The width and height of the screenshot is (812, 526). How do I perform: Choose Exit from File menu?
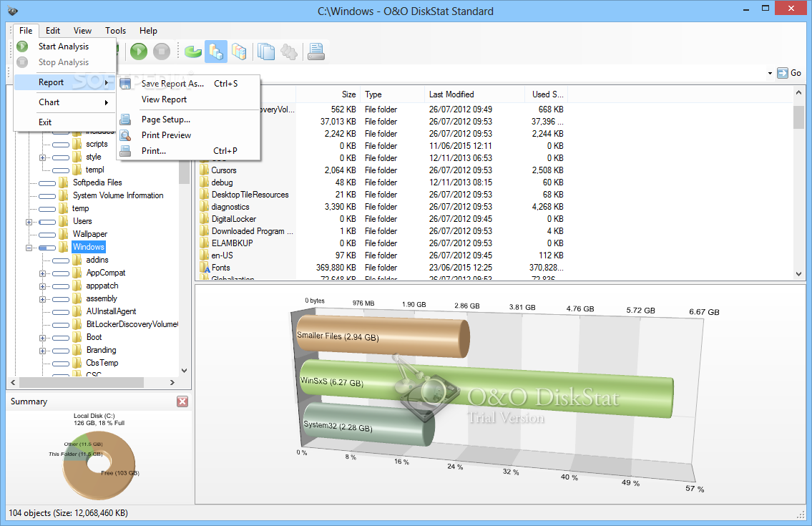point(64,122)
